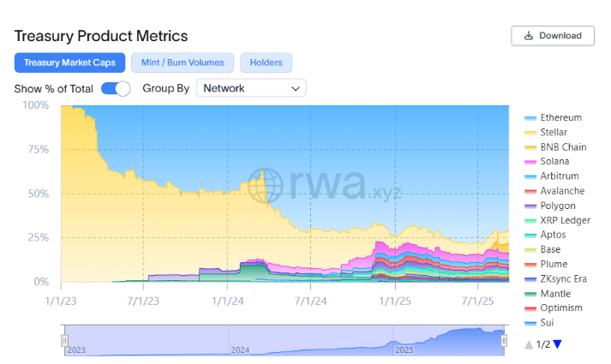Click the right range slider handle

(505, 341)
